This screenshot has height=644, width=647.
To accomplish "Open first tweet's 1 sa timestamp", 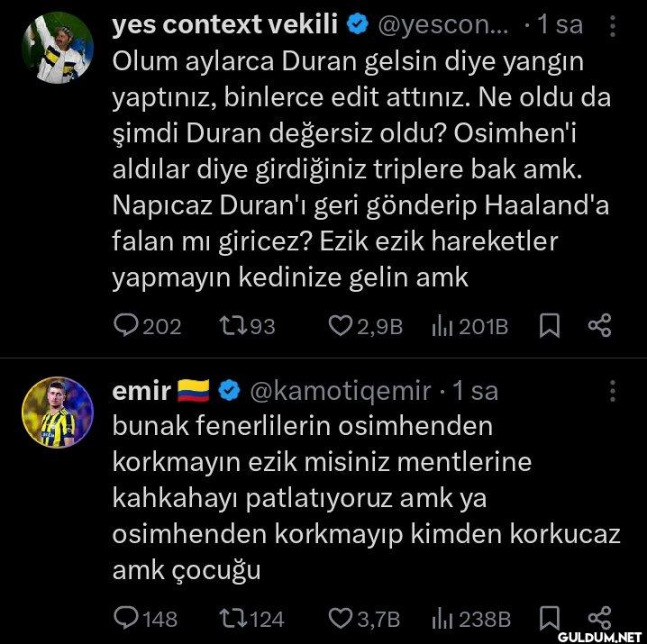I will (x=559, y=25).
